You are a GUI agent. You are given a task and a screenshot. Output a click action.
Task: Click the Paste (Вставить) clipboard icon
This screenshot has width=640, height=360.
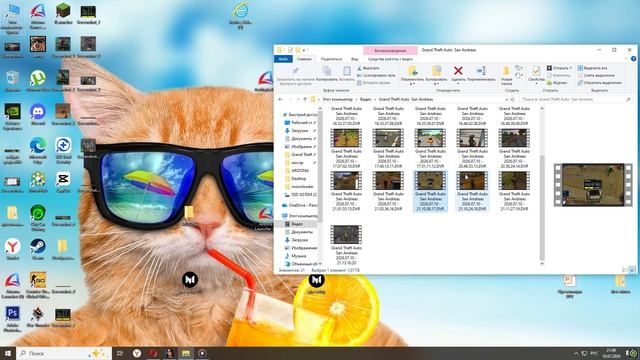(347, 71)
